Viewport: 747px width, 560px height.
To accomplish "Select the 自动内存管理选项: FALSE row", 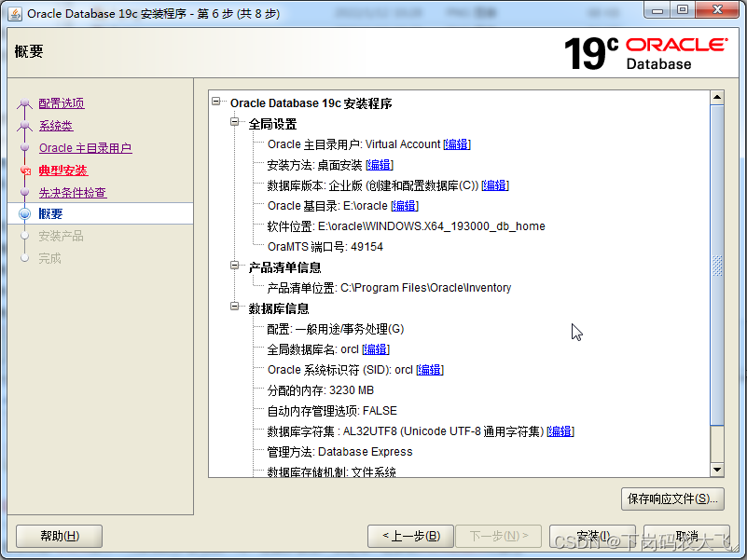I will tap(332, 411).
